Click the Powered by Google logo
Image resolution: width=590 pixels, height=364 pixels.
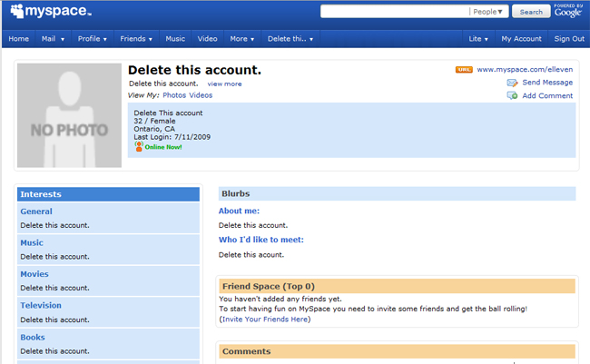[x=568, y=11]
